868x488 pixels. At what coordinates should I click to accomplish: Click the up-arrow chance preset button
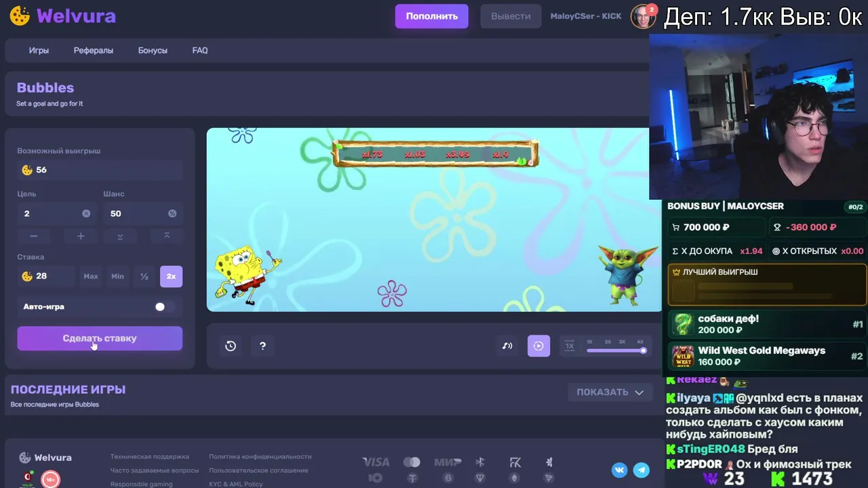[167, 236]
